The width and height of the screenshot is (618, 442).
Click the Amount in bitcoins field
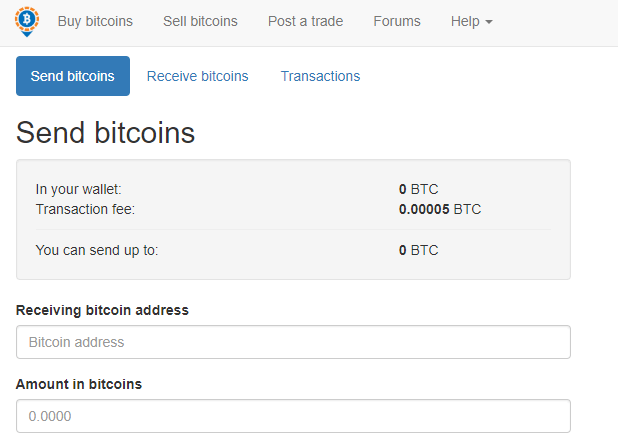coord(293,416)
